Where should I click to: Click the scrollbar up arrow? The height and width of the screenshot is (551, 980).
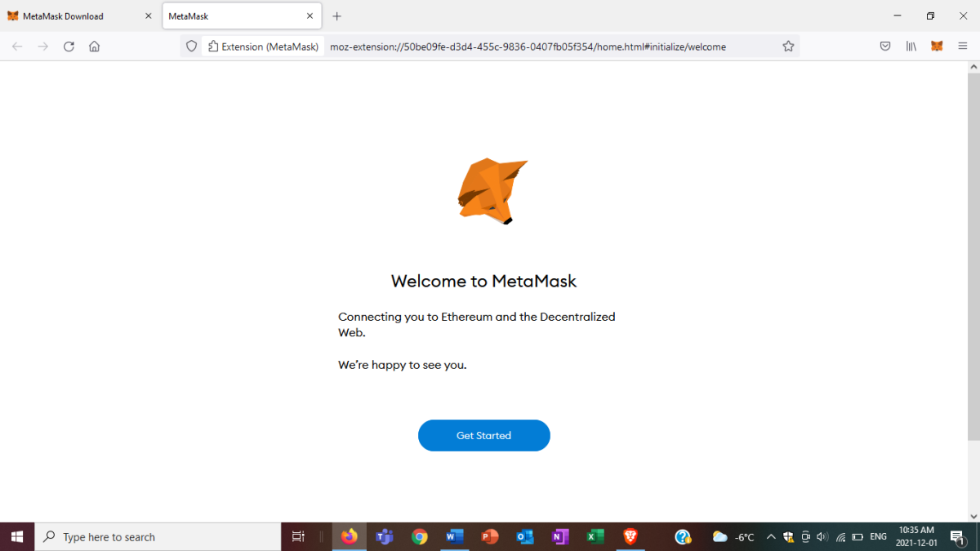click(973, 66)
